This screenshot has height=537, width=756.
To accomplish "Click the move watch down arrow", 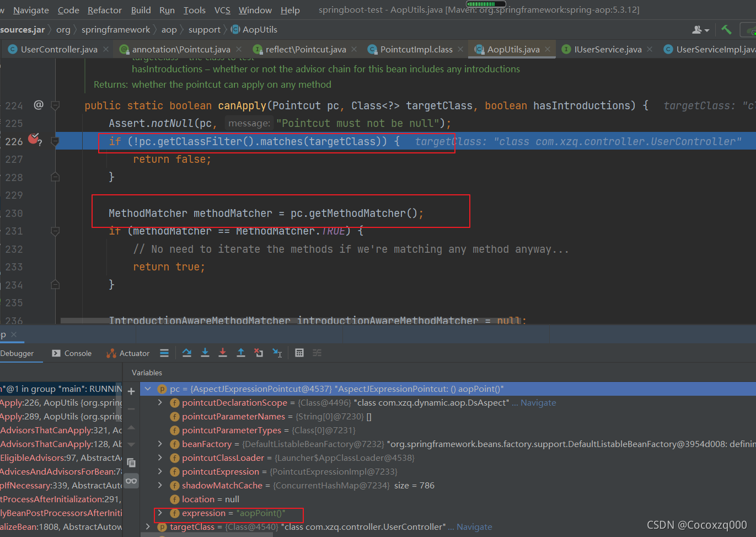I will pos(131,444).
